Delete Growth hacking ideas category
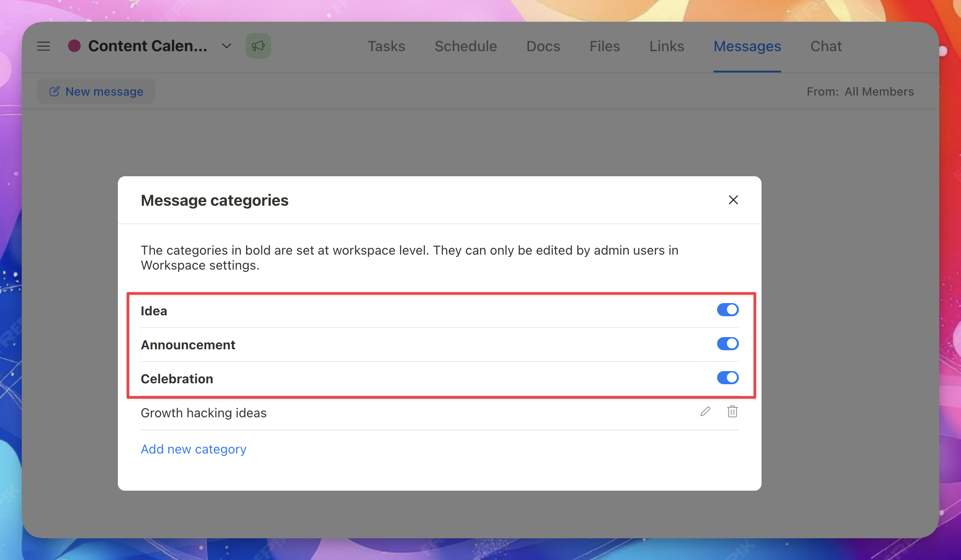 732,412
